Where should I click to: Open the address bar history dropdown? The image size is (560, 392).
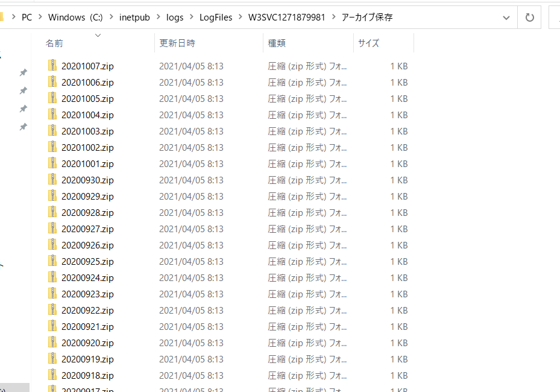pos(506,17)
